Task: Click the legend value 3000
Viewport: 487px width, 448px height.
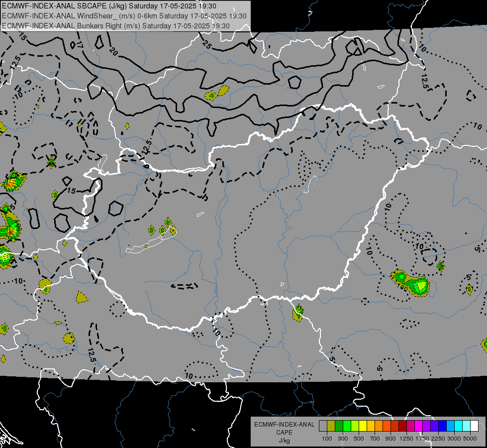Action: click(x=454, y=439)
